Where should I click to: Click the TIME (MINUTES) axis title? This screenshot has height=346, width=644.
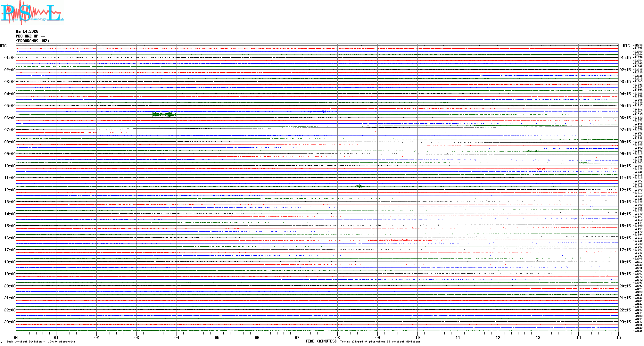321,341
